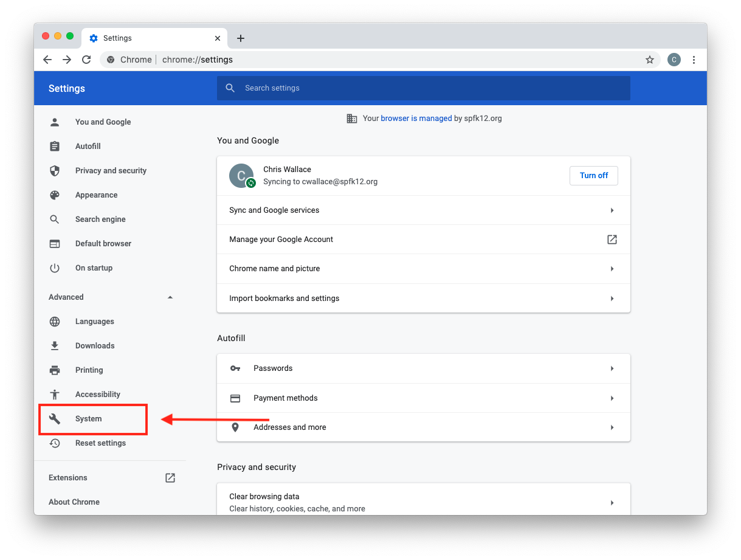
Task: Expand Chrome name and picture arrow
Action: tap(612, 269)
